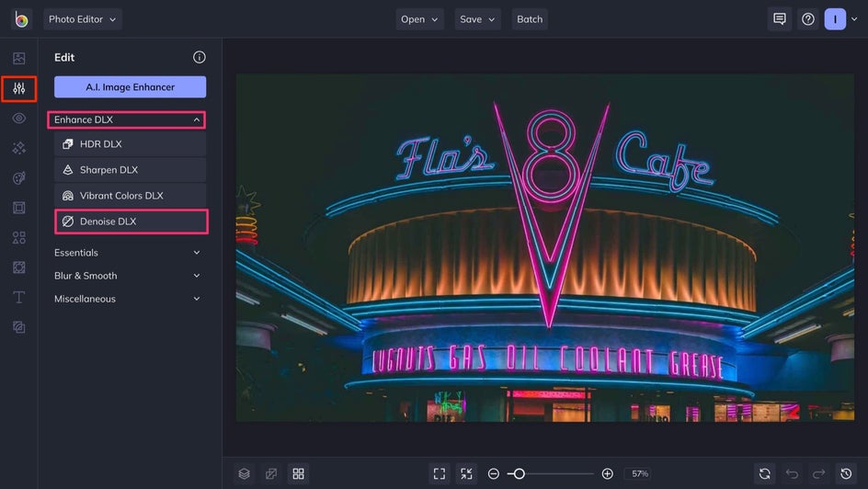Open the Save dropdown menu

point(477,19)
